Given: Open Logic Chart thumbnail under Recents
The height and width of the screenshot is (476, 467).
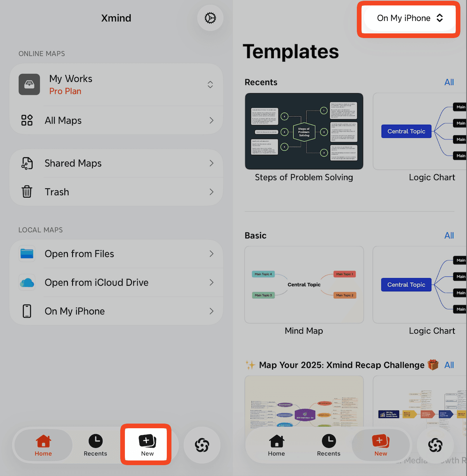Looking at the screenshot, I should [x=420, y=131].
